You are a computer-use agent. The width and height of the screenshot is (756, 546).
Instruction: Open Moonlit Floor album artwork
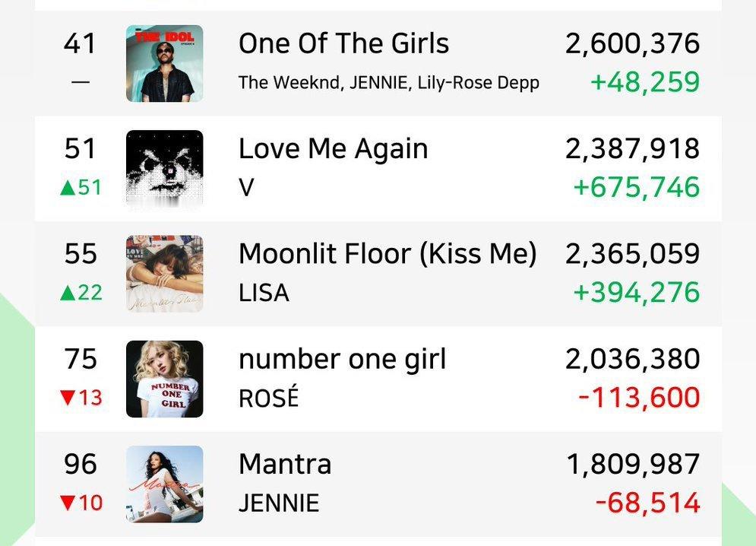(164, 274)
